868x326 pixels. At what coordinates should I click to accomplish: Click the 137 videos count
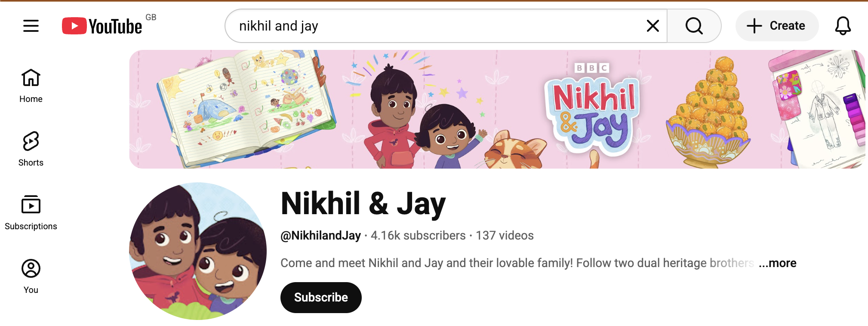505,236
